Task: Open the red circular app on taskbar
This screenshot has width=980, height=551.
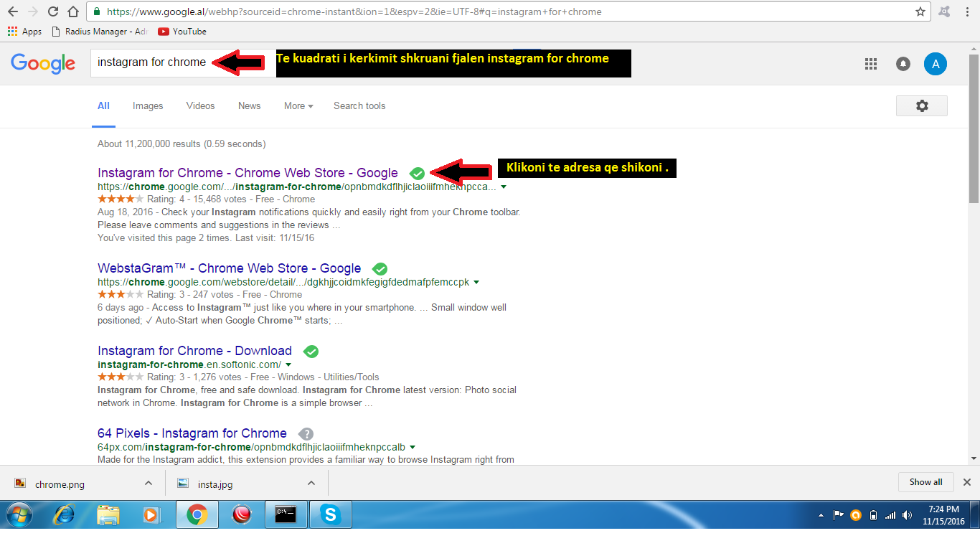Action: click(x=242, y=514)
